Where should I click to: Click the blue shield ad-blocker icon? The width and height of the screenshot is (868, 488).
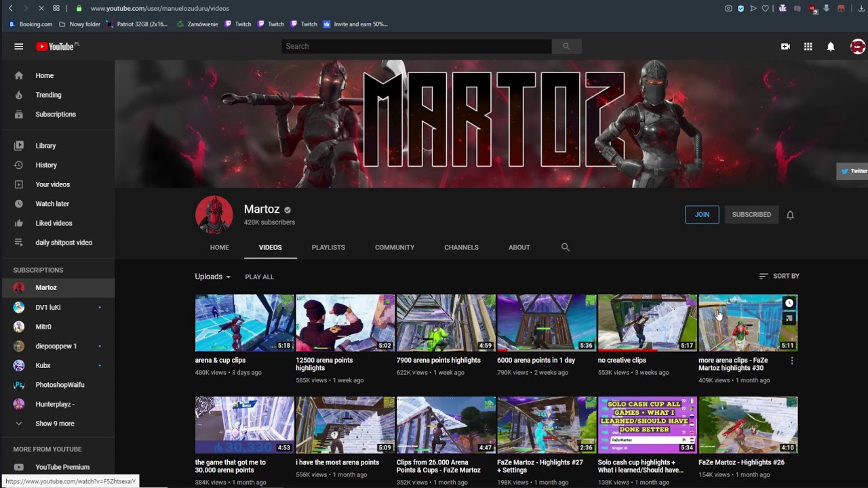pyautogui.click(x=741, y=8)
